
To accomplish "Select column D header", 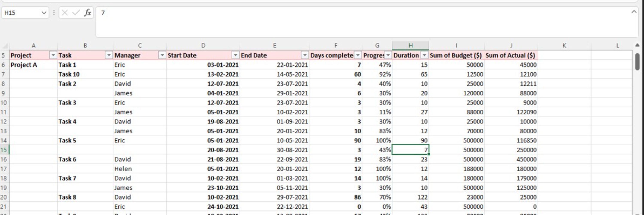I will [203, 46].
